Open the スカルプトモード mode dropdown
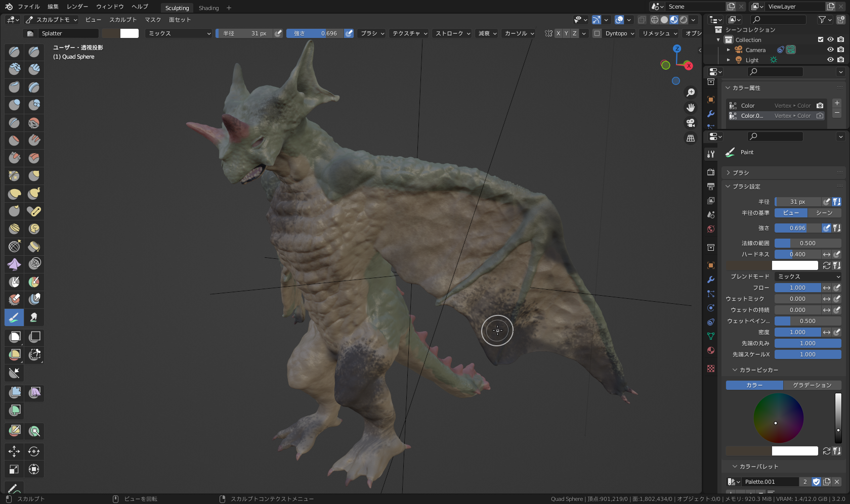Screen dimensions: 850x504 pyautogui.click(x=51, y=20)
